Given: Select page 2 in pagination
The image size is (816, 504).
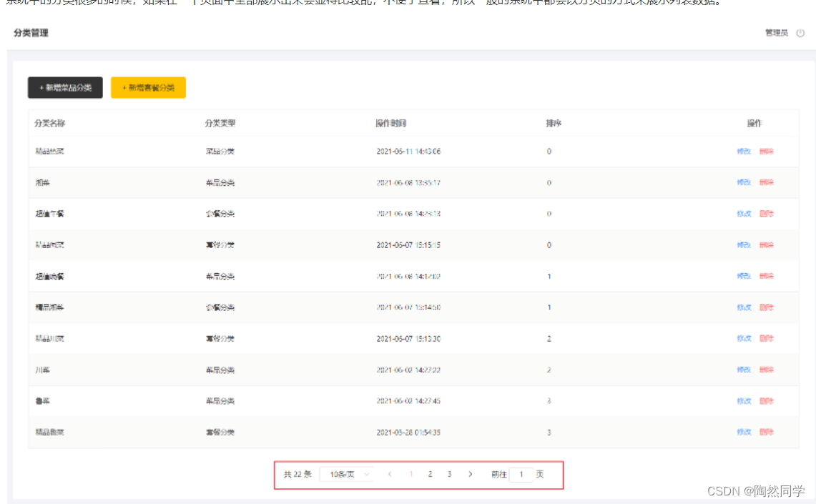Looking at the screenshot, I should pyautogui.click(x=430, y=475).
